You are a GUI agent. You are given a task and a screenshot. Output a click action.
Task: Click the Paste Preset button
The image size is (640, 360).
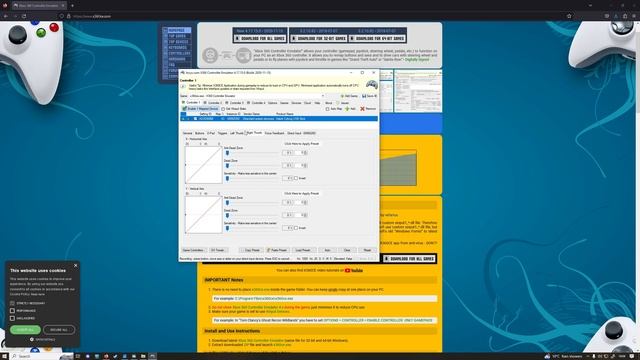[x=278, y=250]
